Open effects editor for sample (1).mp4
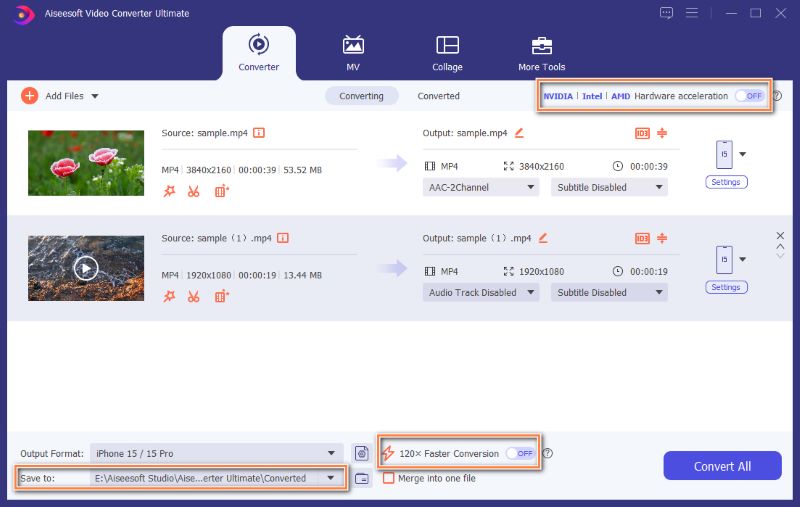Viewport: 800px width, 507px height. click(169, 296)
